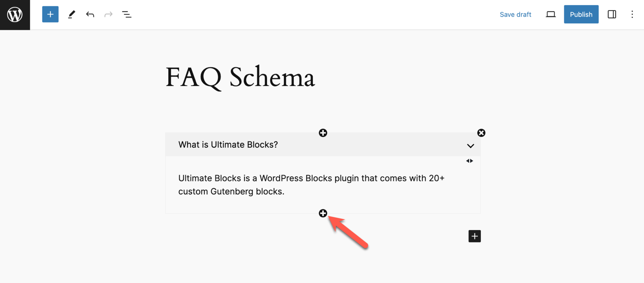Image resolution: width=644 pixels, height=283 pixels.
Task: Redo the last change
Action: point(108,14)
